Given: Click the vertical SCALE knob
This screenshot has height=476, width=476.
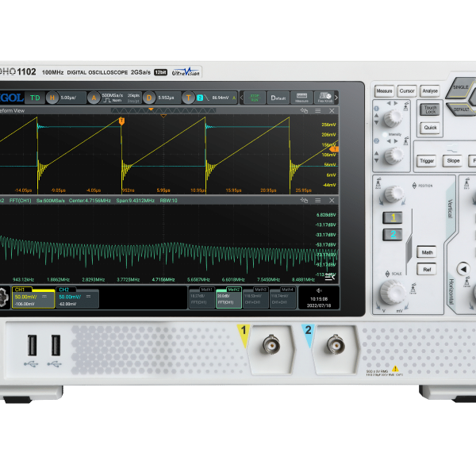Looking at the screenshot, I should (x=393, y=292).
